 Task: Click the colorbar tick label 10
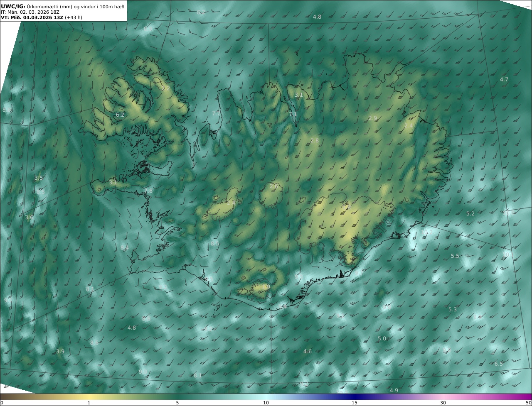tap(266, 403)
